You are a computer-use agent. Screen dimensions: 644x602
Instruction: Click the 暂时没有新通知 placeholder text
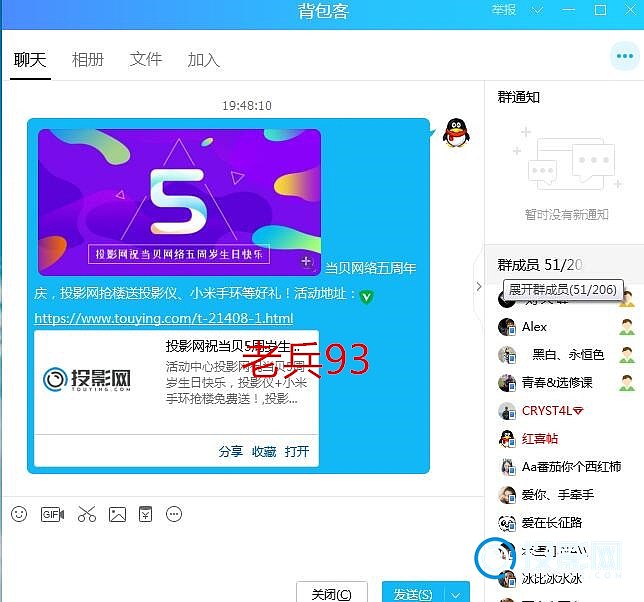click(x=566, y=214)
